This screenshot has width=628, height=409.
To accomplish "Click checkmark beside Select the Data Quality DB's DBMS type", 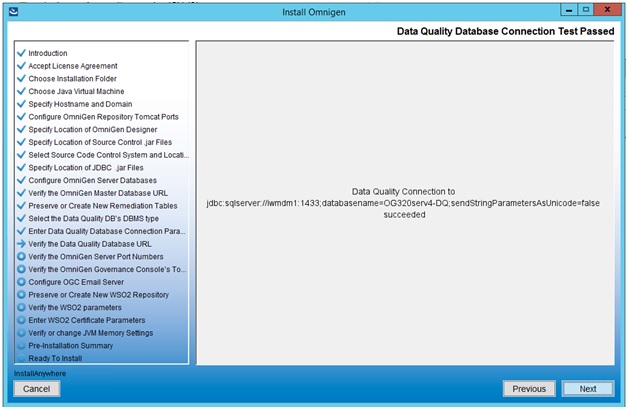I will point(22,218).
